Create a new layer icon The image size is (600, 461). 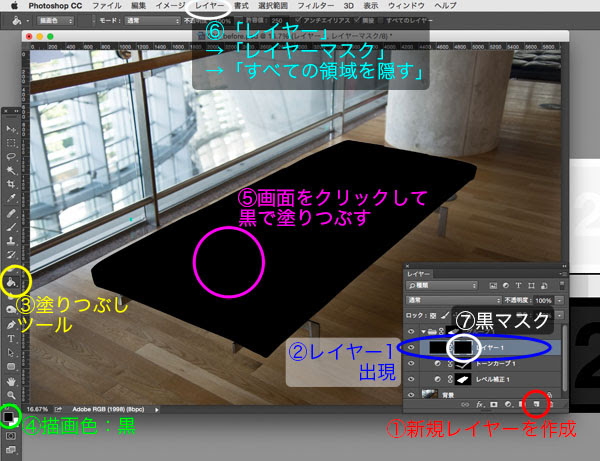click(x=536, y=404)
